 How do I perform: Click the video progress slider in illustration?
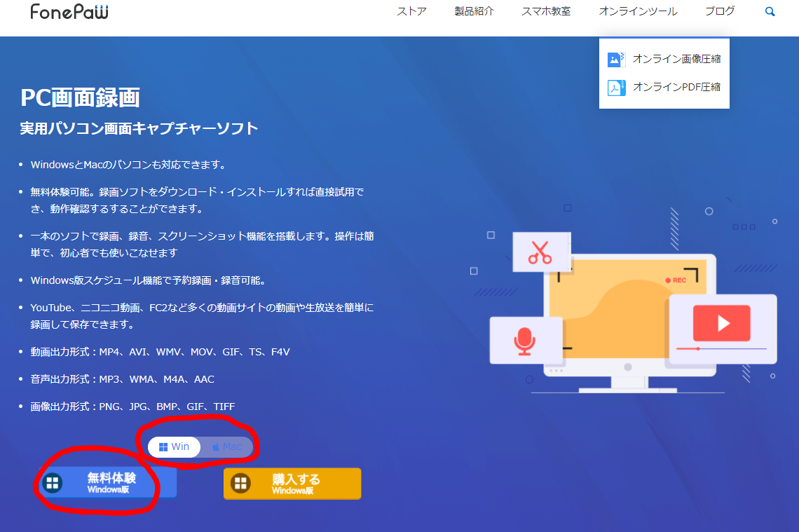point(721,348)
